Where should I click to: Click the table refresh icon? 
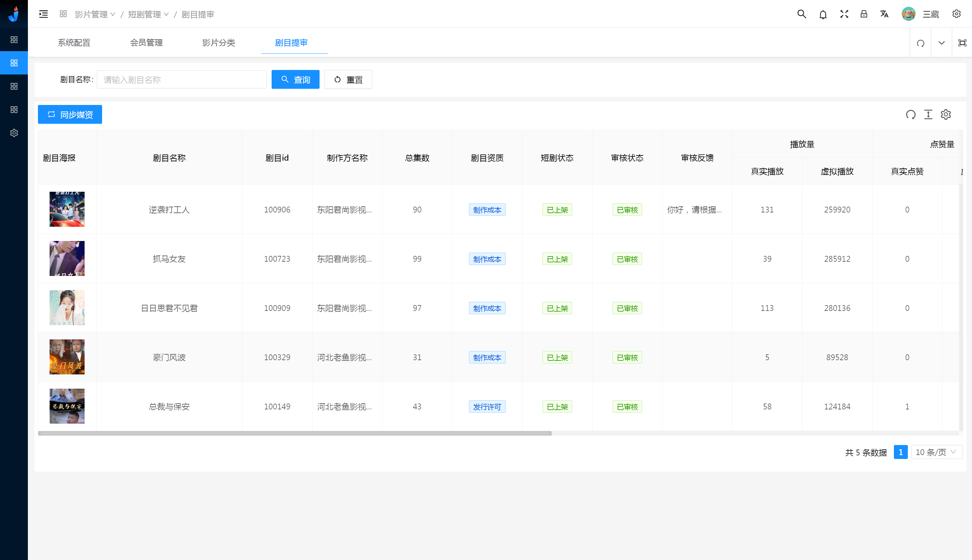tap(910, 115)
